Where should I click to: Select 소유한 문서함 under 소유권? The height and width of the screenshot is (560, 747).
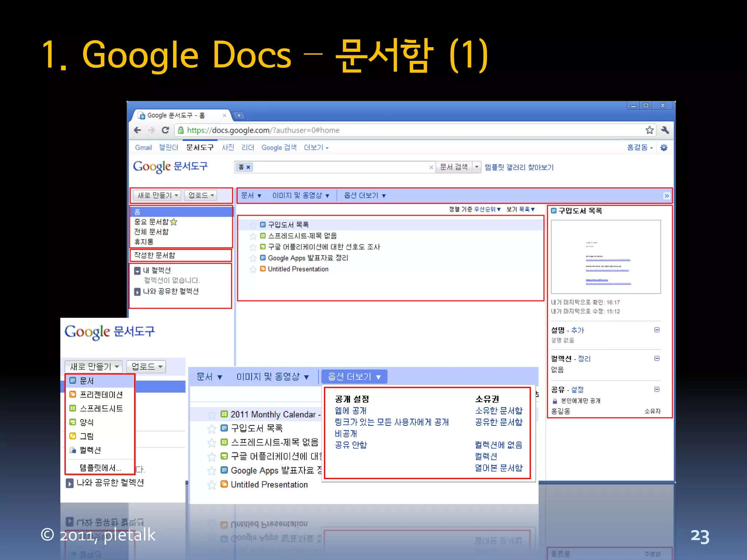(499, 411)
